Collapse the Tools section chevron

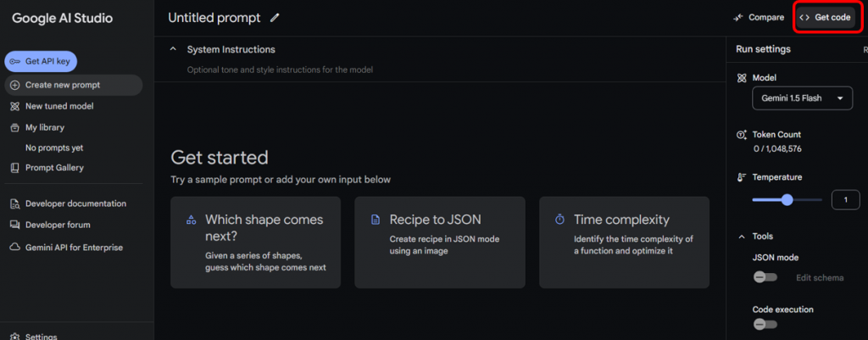tap(742, 237)
